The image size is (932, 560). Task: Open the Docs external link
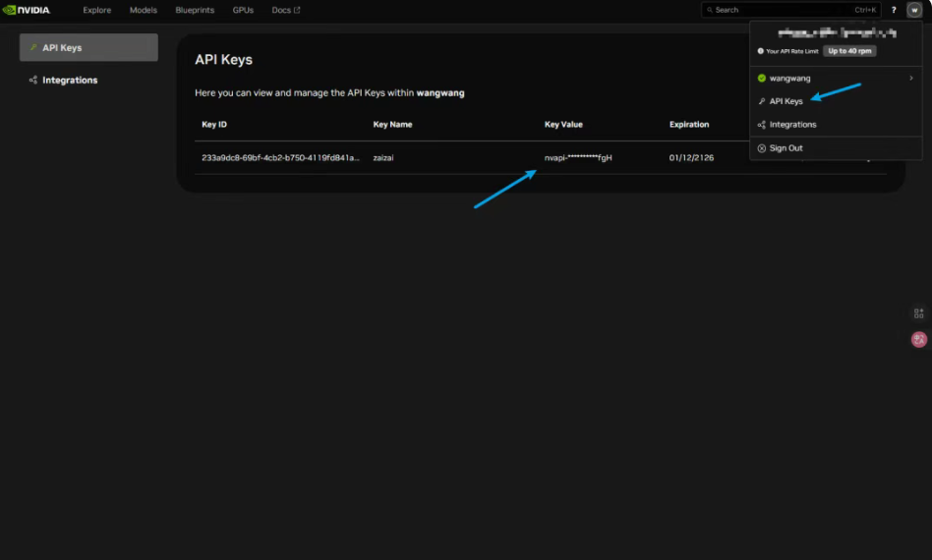(286, 10)
